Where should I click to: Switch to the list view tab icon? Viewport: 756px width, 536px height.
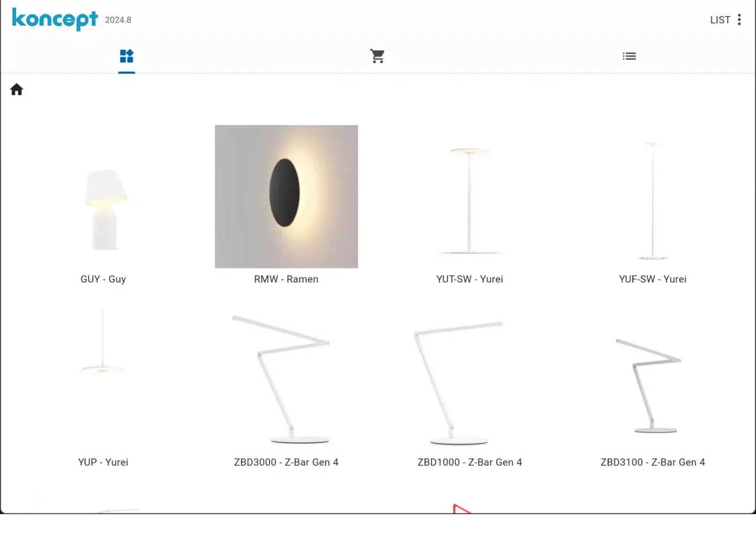(x=629, y=56)
